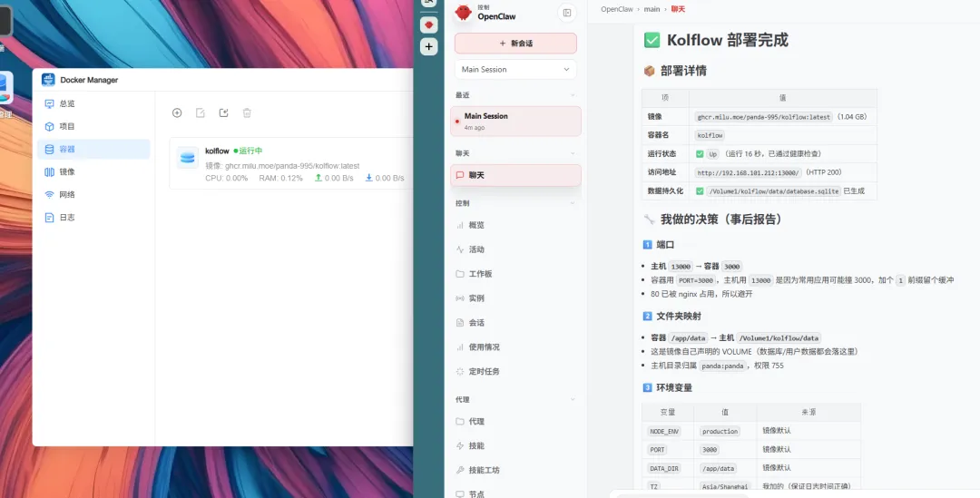The image size is (980, 498).
Task: Click the RAM: 0.12% value
Action: coord(280,178)
